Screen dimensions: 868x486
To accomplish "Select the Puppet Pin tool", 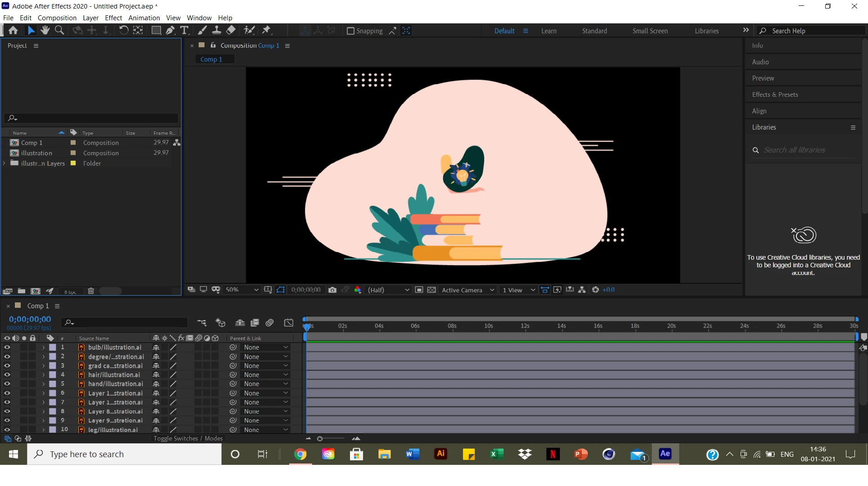I will click(x=266, y=30).
